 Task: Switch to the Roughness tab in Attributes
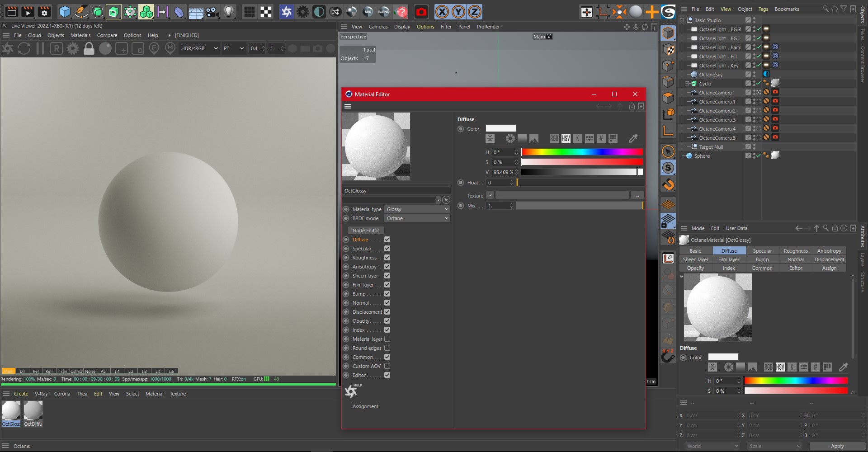(x=795, y=251)
